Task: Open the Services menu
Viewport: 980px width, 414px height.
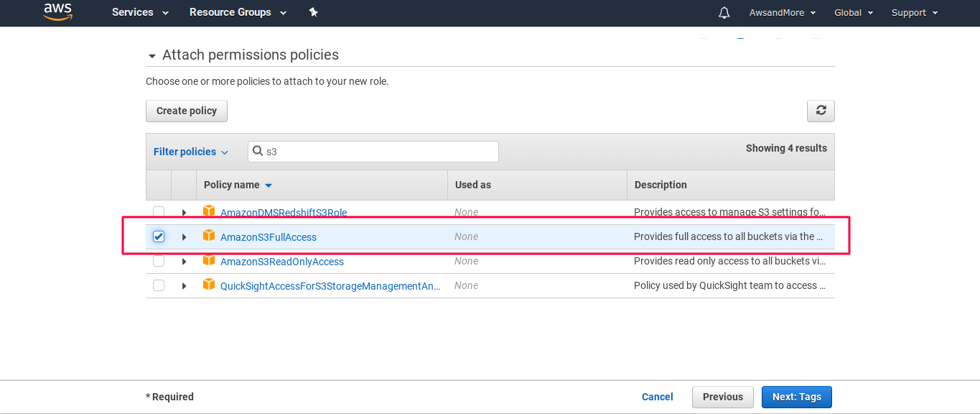Action: point(141,12)
